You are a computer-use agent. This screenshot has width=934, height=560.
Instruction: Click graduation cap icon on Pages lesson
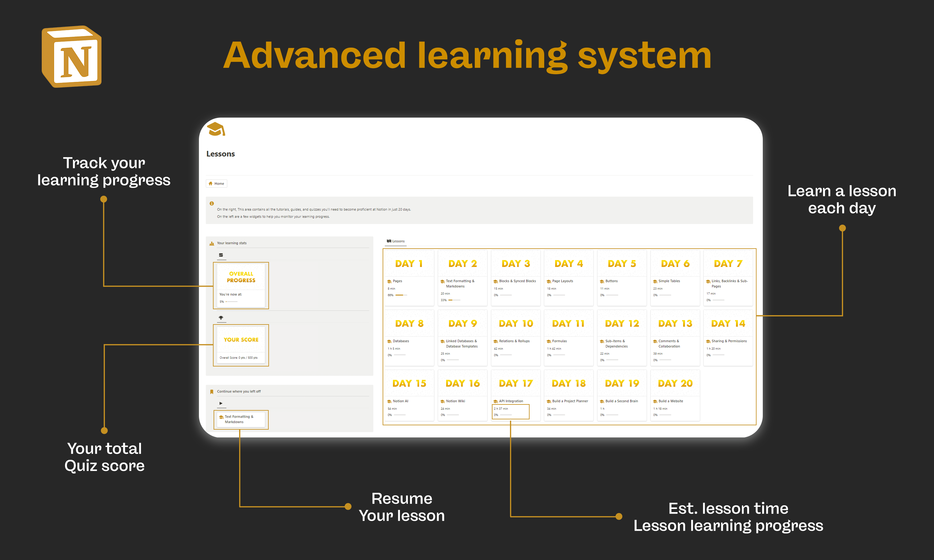(389, 282)
